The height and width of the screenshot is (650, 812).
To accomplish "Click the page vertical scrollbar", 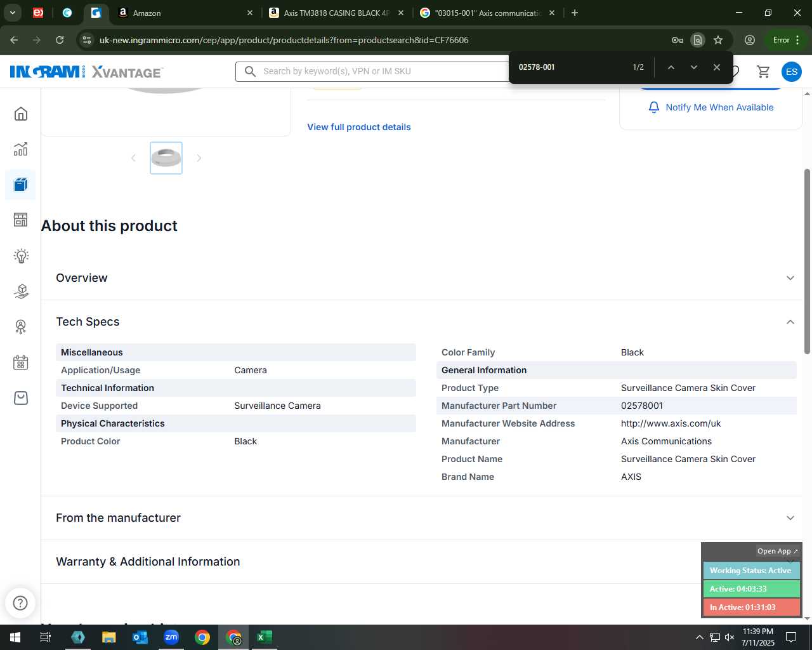I will (807, 262).
